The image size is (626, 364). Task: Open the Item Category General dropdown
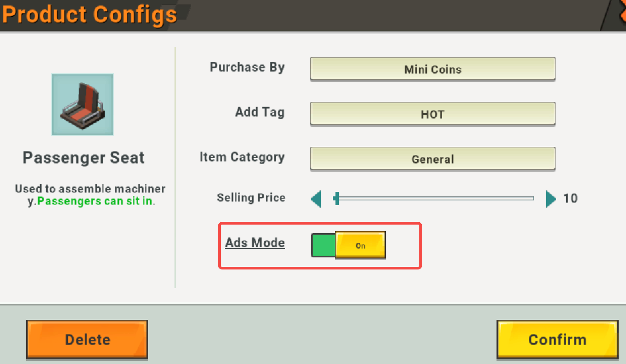pos(432,159)
